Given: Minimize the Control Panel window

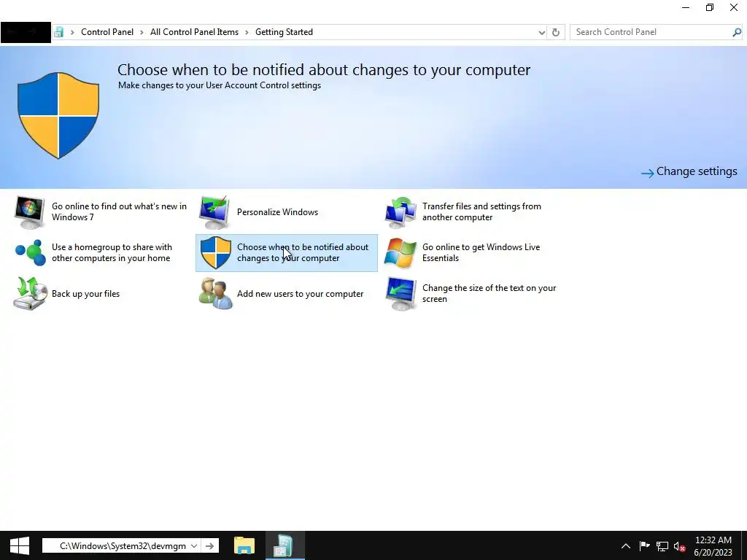Looking at the screenshot, I should click(686, 7).
